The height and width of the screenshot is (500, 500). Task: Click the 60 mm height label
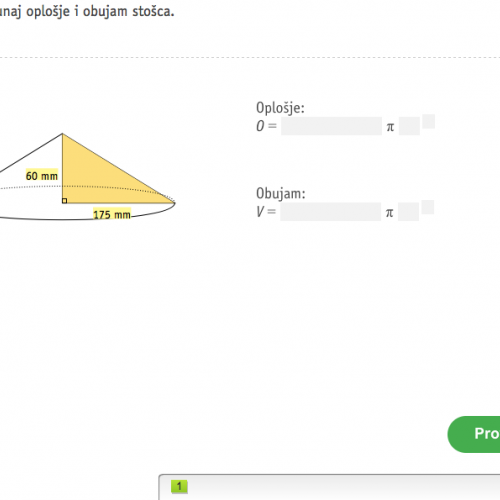click(x=42, y=176)
